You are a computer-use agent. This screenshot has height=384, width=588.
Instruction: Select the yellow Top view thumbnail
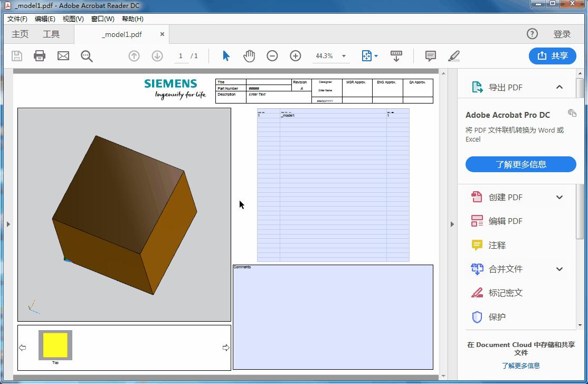[55, 344]
